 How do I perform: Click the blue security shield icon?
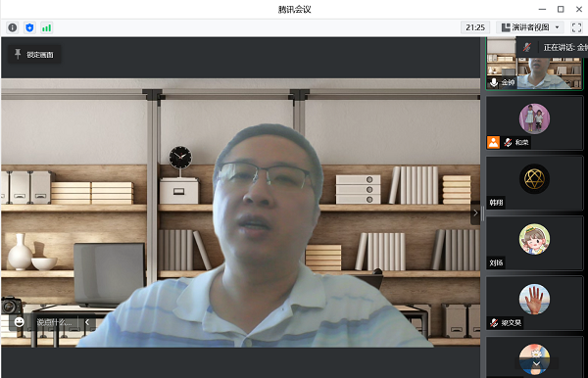point(29,27)
